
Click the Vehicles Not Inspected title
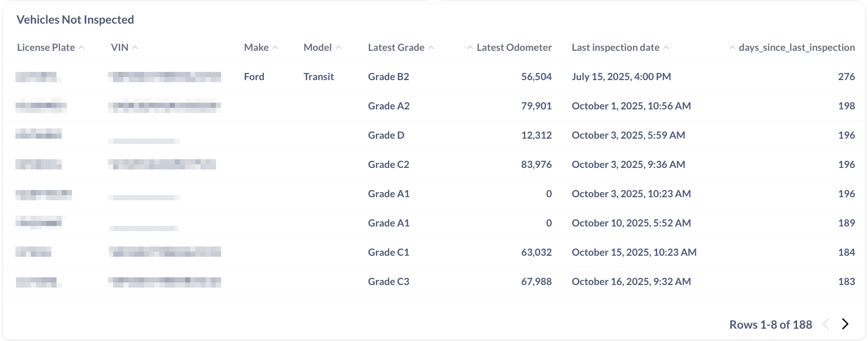tap(75, 20)
